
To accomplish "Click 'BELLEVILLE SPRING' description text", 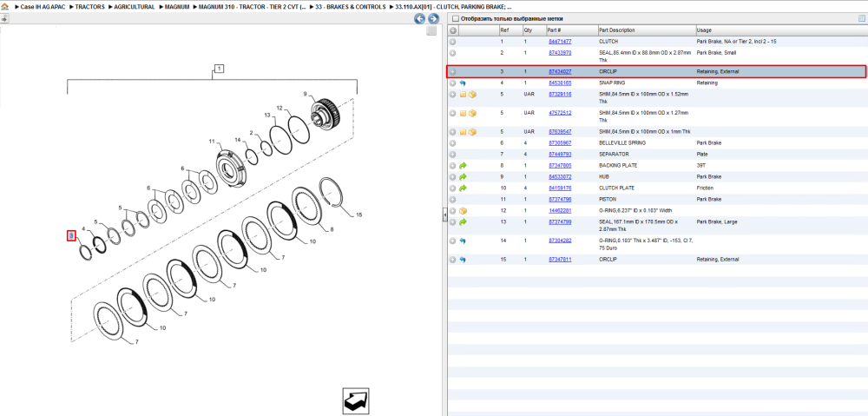I will tap(622, 143).
